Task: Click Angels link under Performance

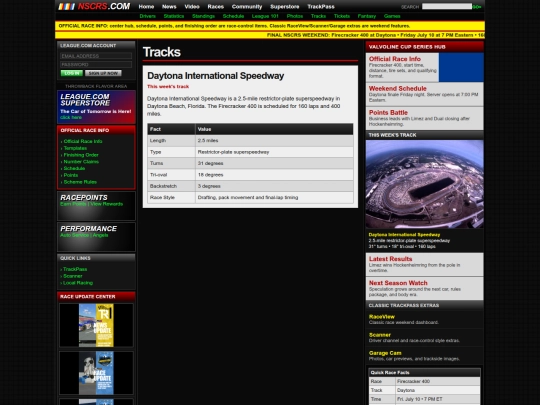Action: click(100, 235)
